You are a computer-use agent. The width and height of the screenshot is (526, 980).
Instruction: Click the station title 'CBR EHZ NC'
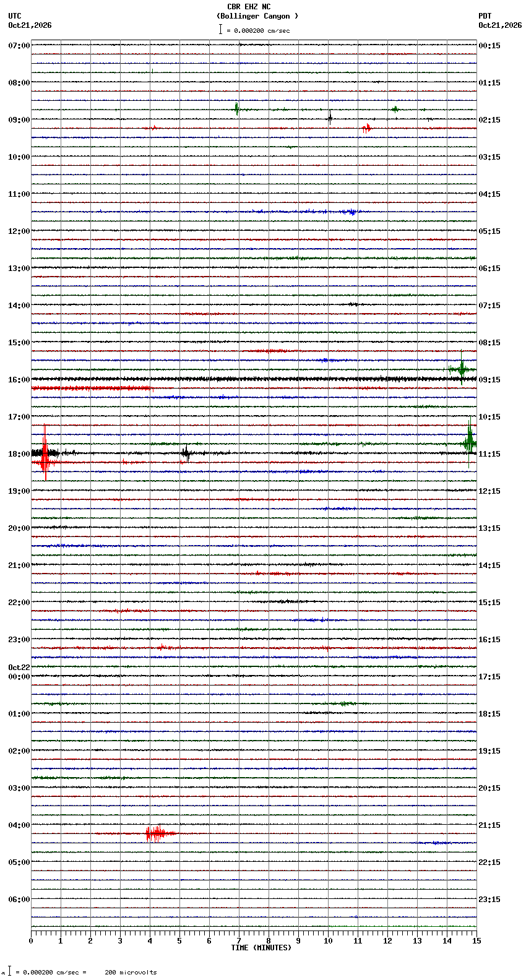pos(249,7)
